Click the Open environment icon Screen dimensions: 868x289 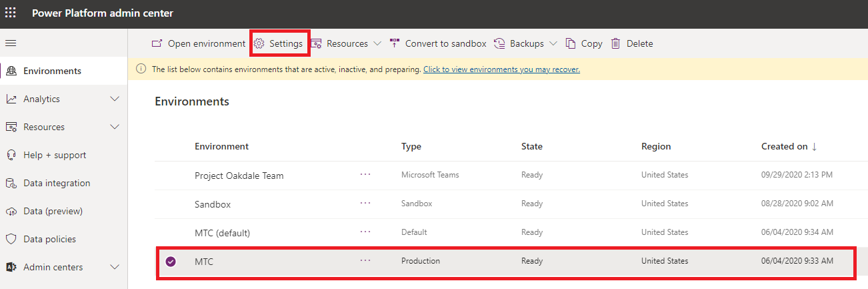157,43
